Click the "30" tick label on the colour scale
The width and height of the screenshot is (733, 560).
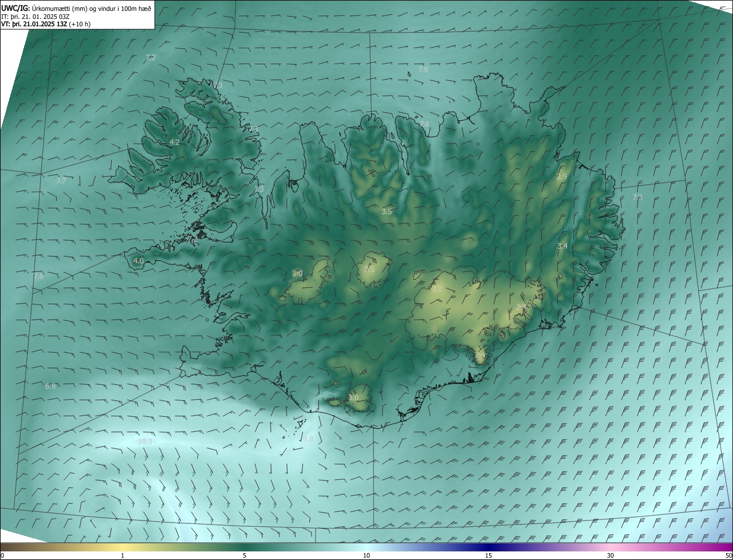click(610, 556)
